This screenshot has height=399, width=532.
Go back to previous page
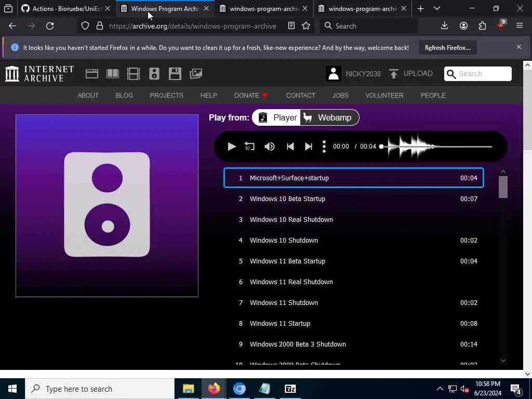(12, 26)
